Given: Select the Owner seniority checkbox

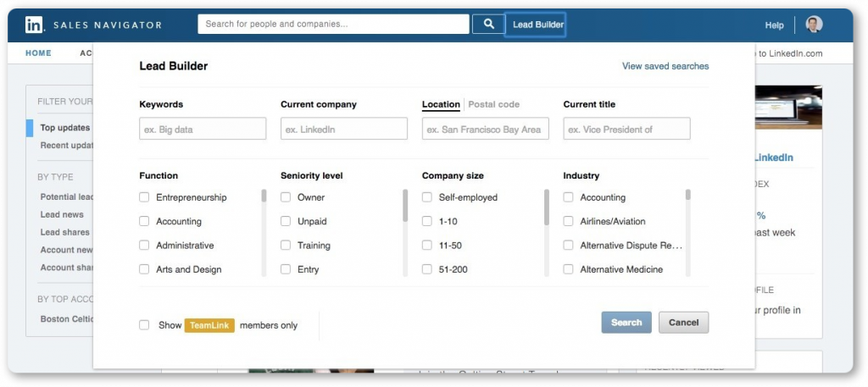Looking at the screenshot, I should click(286, 197).
